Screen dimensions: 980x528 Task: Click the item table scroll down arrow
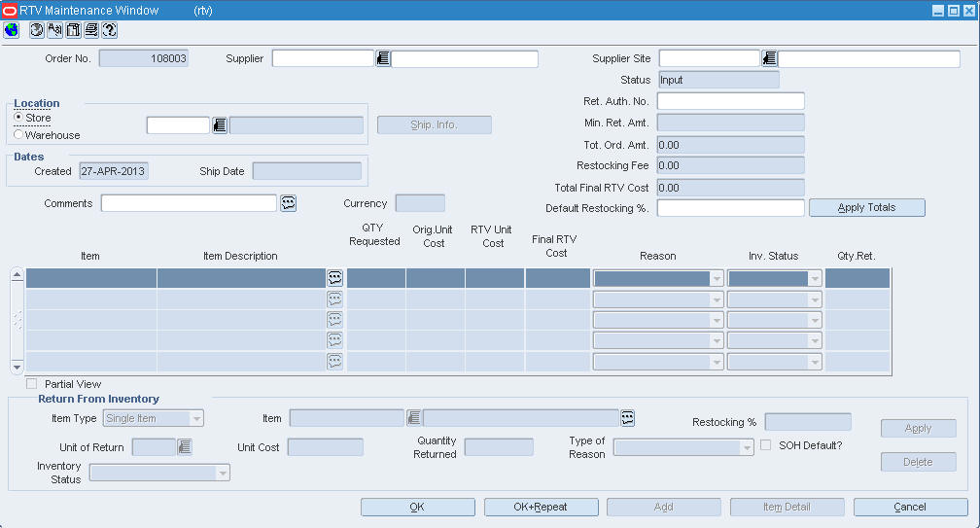pyautogui.click(x=17, y=367)
